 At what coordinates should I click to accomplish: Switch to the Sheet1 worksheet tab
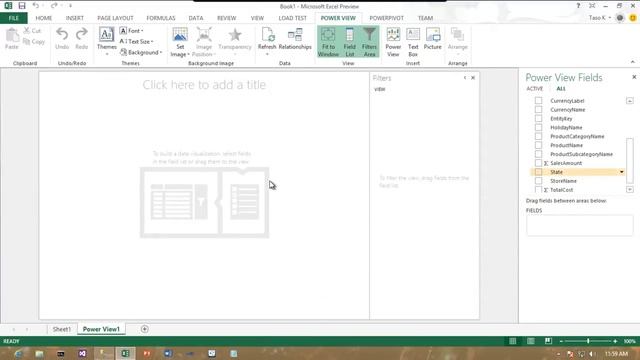[62, 329]
